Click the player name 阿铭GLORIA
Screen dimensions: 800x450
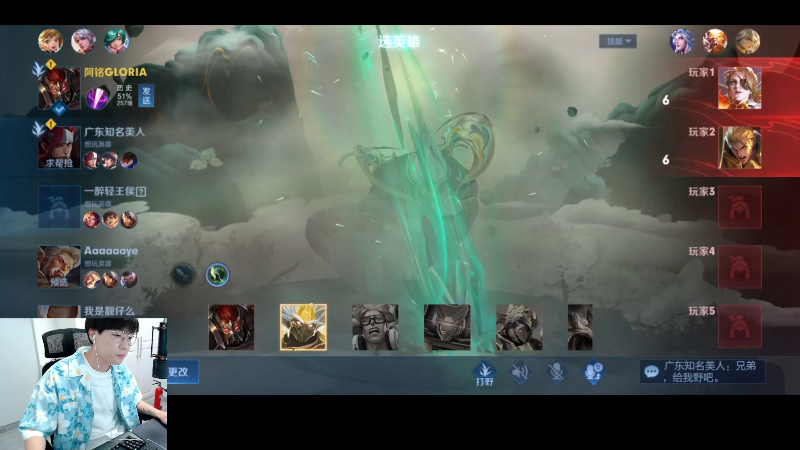(115, 72)
